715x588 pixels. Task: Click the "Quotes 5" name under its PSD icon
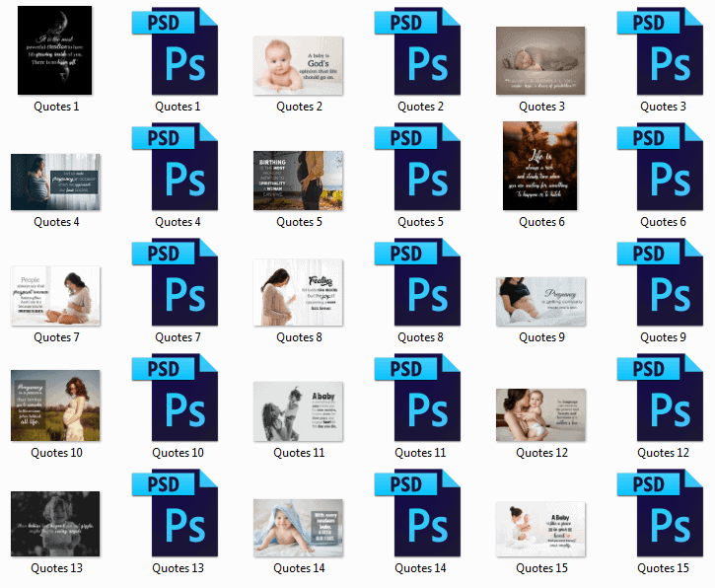tap(420, 222)
